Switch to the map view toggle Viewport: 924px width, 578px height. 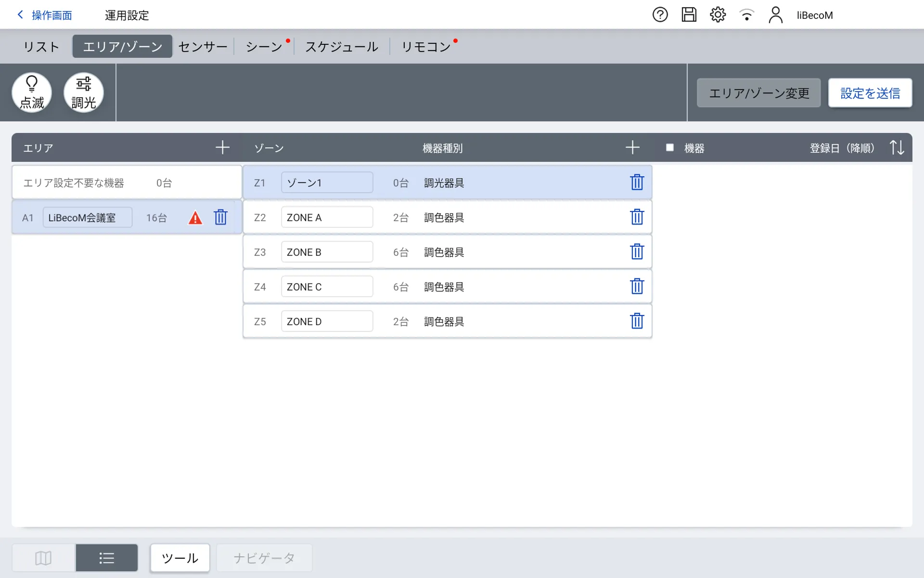43,558
